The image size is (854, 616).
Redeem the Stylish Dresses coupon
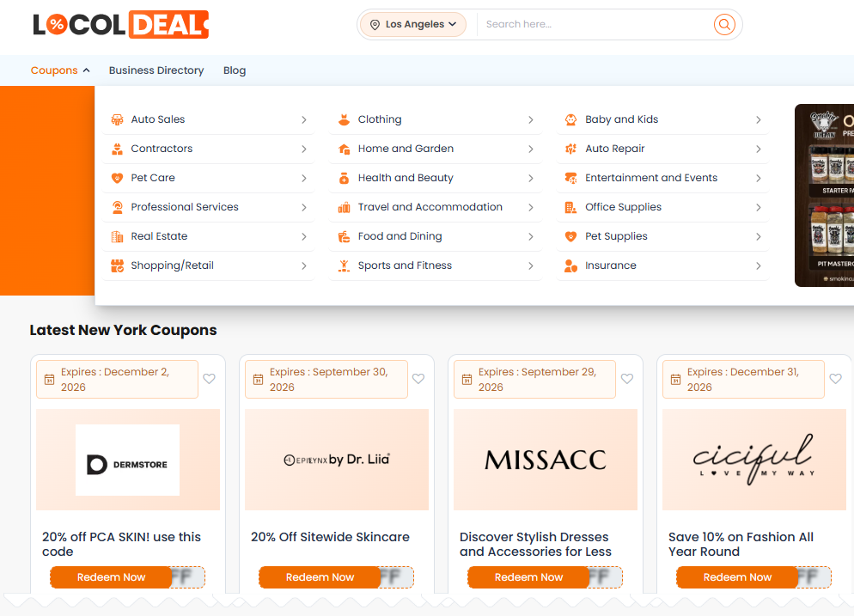[x=528, y=577]
